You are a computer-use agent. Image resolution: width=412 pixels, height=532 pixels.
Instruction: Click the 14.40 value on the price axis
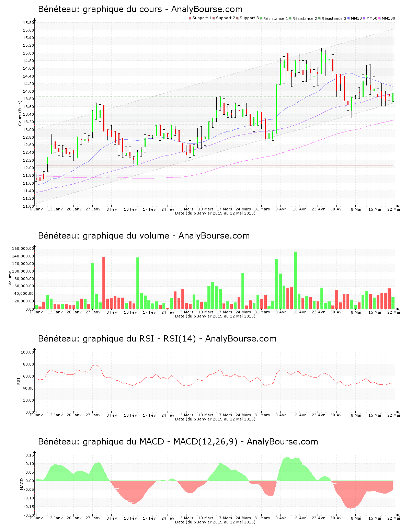pyautogui.click(x=28, y=76)
